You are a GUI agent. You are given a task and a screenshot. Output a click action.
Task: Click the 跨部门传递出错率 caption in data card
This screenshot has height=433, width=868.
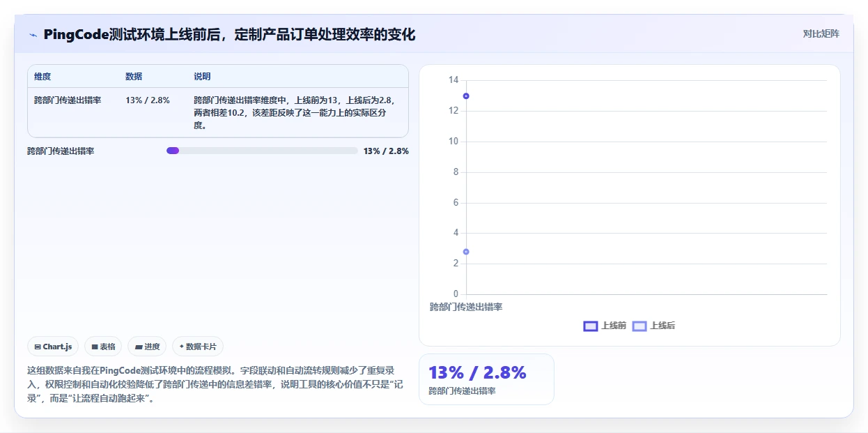pyautogui.click(x=462, y=391)
